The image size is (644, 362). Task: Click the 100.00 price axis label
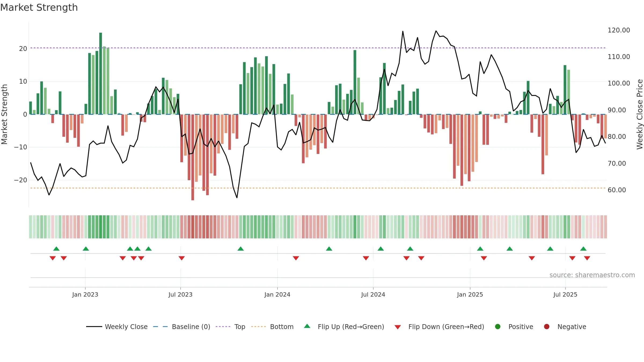coord(619,83)
